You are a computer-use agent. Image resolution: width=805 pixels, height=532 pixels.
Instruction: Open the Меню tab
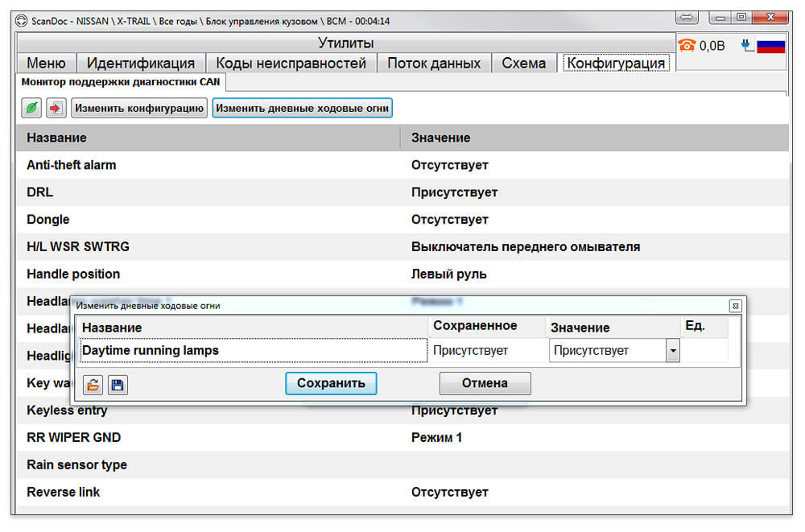(x=46, y=63)
